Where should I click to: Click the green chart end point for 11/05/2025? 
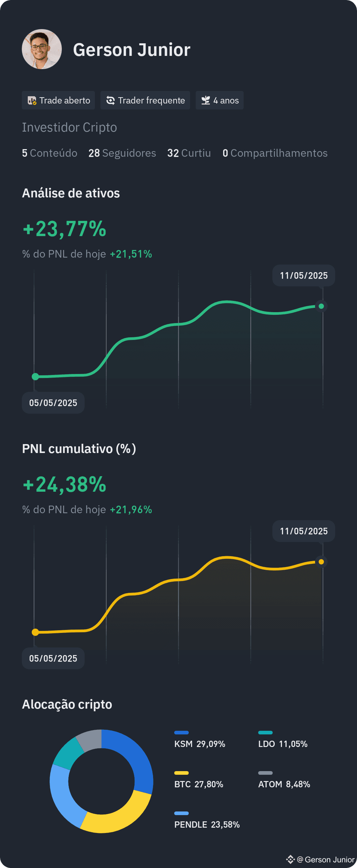coord(321,306)
